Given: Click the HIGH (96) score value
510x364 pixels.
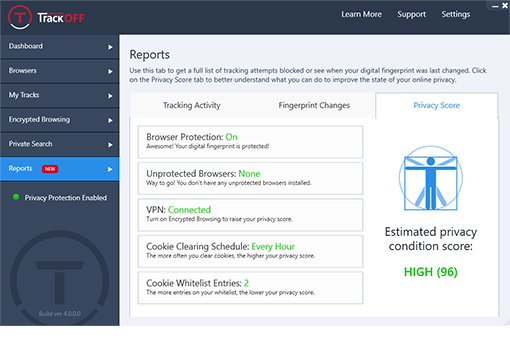Looking at the screenshot, I should [x=431, y=272].
